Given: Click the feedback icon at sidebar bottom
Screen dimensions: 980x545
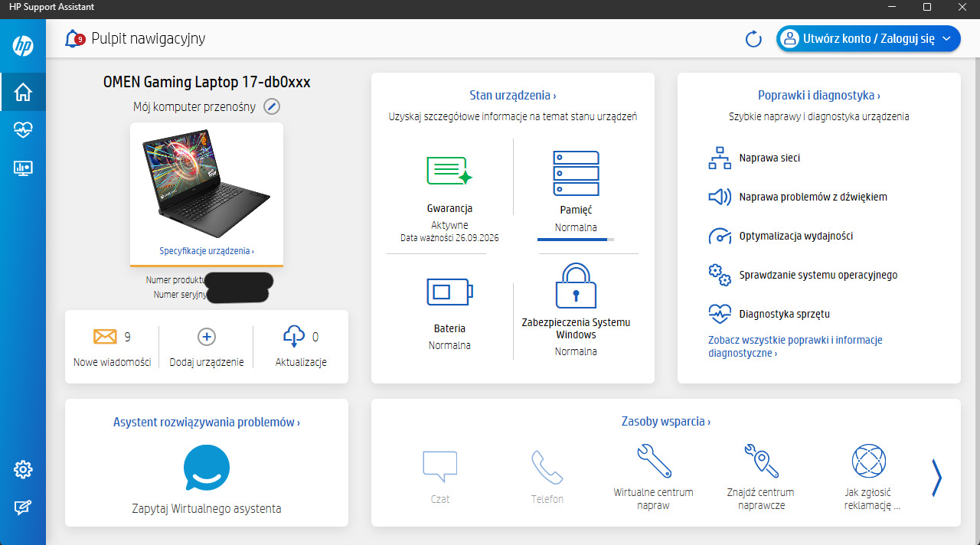Looking at the screenshot, I should [23, 507].
